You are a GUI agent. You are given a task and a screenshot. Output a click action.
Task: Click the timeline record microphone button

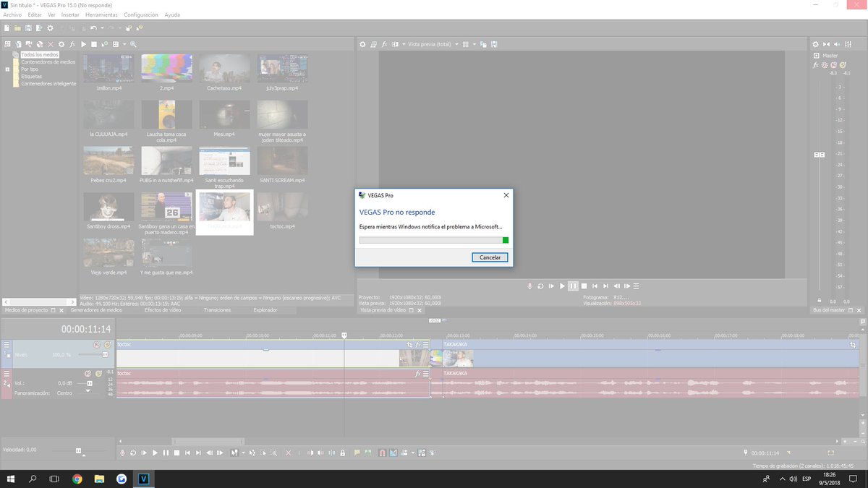[x=122, y=453]
